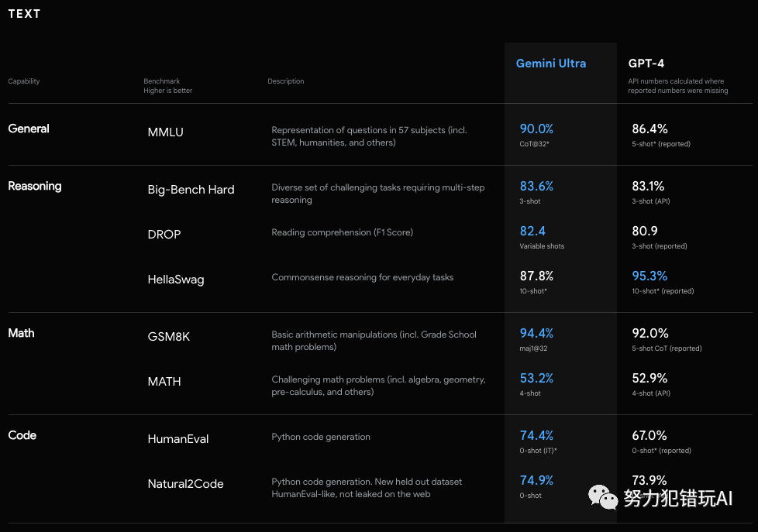
Task: Select the Big-Bench Hard benchmark name
Action: pos(191,190)
